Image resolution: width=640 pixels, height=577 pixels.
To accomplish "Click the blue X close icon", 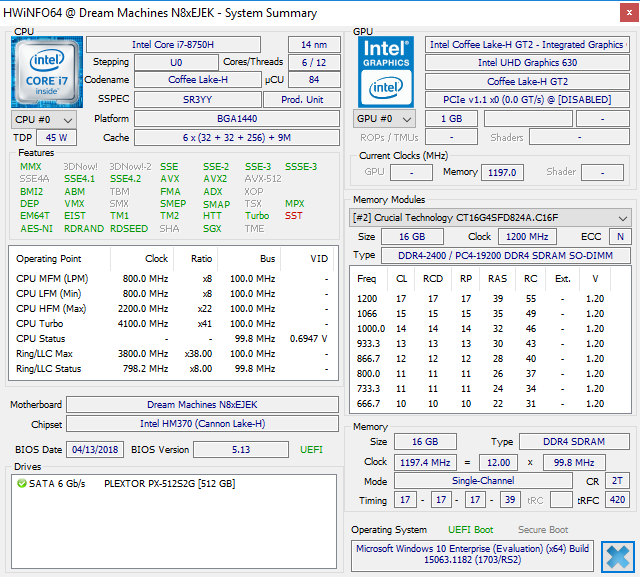I will (618, 556).
